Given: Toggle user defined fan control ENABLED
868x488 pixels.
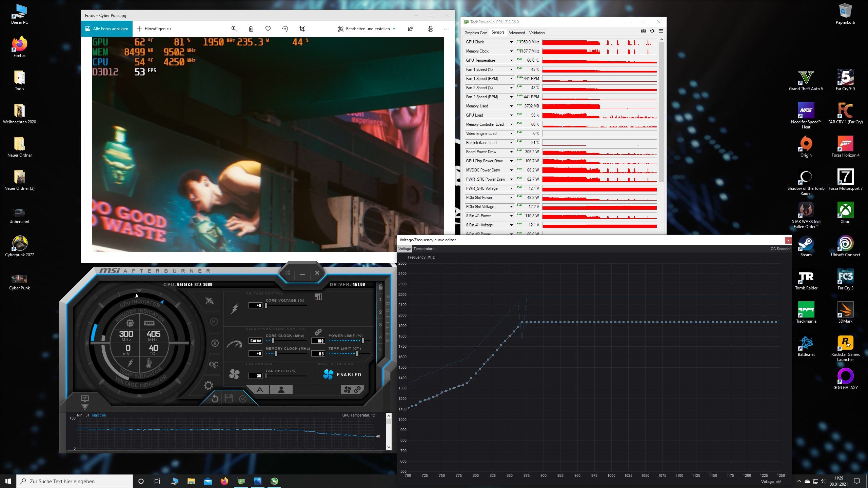Looking at the screenshot, I should pyautogui.click(x=342, y=374).
